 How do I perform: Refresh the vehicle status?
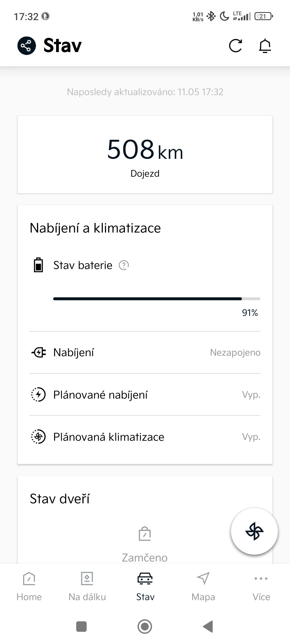tap(235, 46)
